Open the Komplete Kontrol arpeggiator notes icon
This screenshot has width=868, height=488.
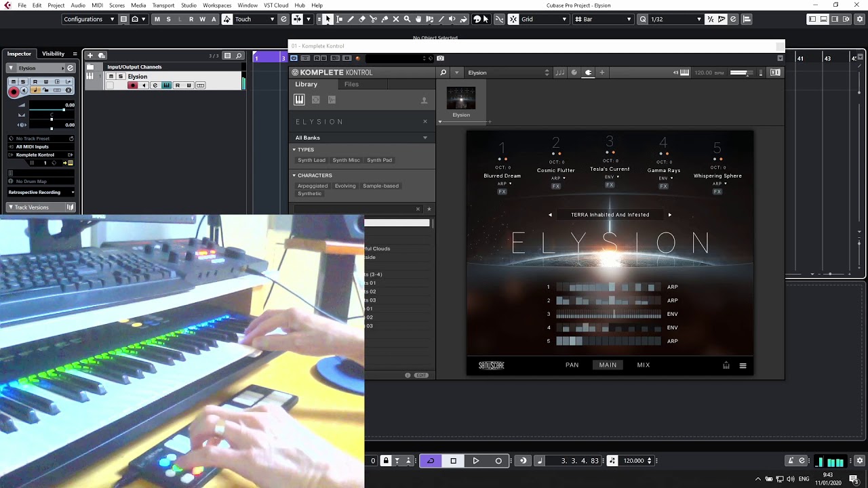[x=560, y=73]
